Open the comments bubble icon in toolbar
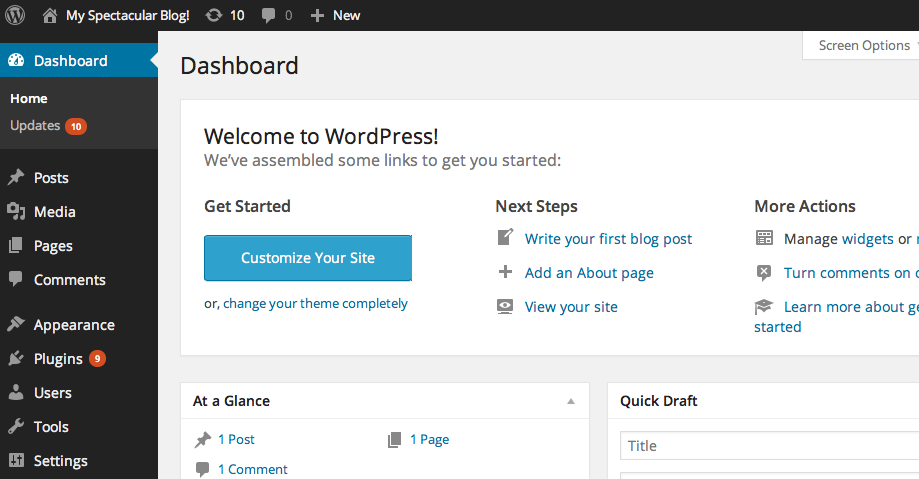The height and width of the screenshot is (479, 919). pos(268,15)
